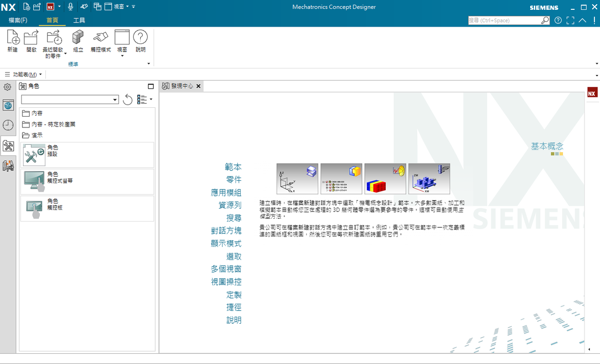Open the 多個視窗 link
This screenshot has width=600, height=364.
pos(226,269)
